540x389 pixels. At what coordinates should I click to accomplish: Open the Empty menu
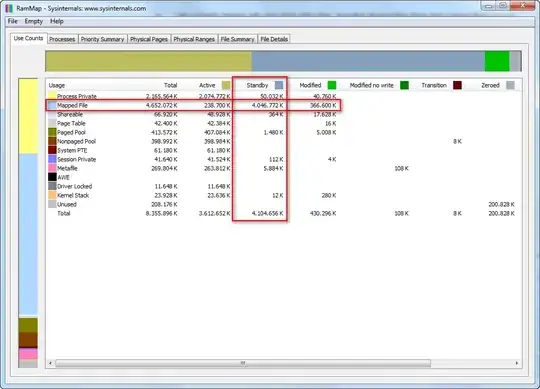click(34, 21)
